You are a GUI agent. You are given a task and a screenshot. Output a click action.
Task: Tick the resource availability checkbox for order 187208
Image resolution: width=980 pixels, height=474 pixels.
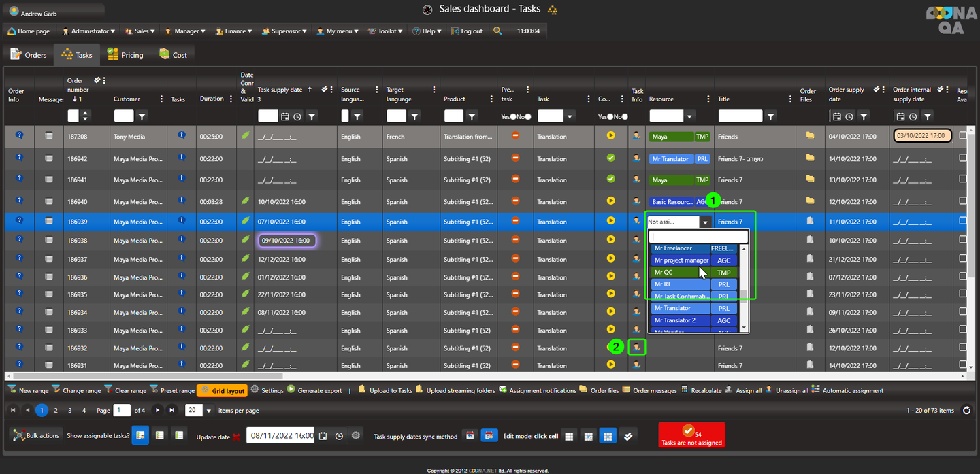pyautogui.click(x=963, y=136)
